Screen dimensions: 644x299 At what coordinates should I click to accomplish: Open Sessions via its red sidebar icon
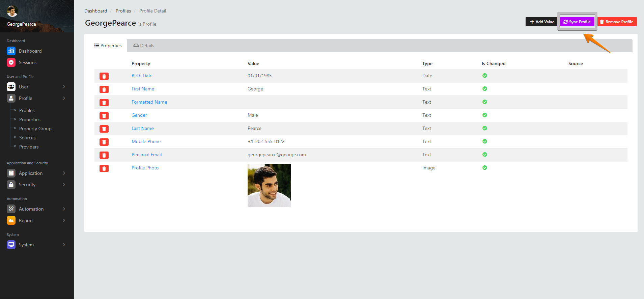11,62
